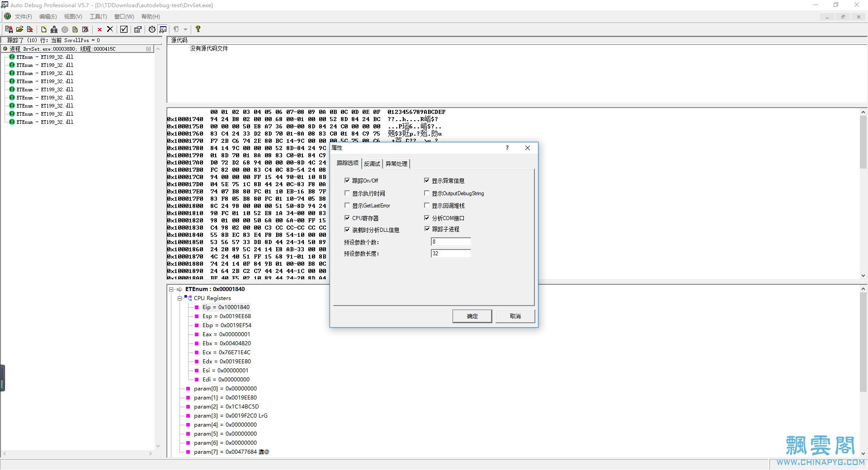Viewport: 868px width, 470px height.
Task: Collapse the ETEnum : 0x00001840 tree node
Action: tap(171, 289)
